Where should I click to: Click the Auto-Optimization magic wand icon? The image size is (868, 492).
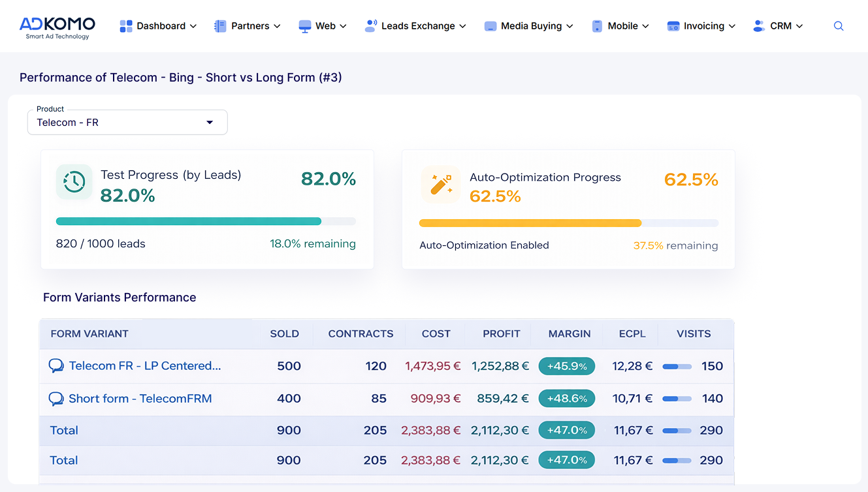pos(440,185)
